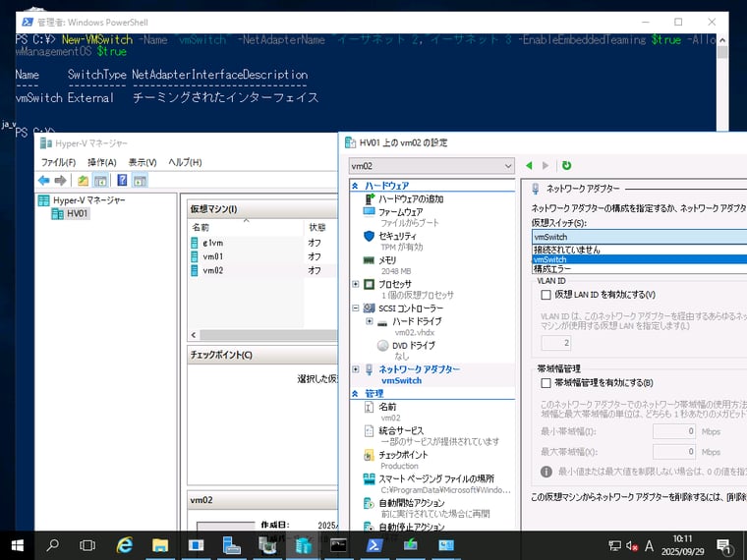The width and height of the screenshot is (747, 560).
Task: Enable 仮想 LAN ID を有効にする checkbox
Action: coord(546,295)
